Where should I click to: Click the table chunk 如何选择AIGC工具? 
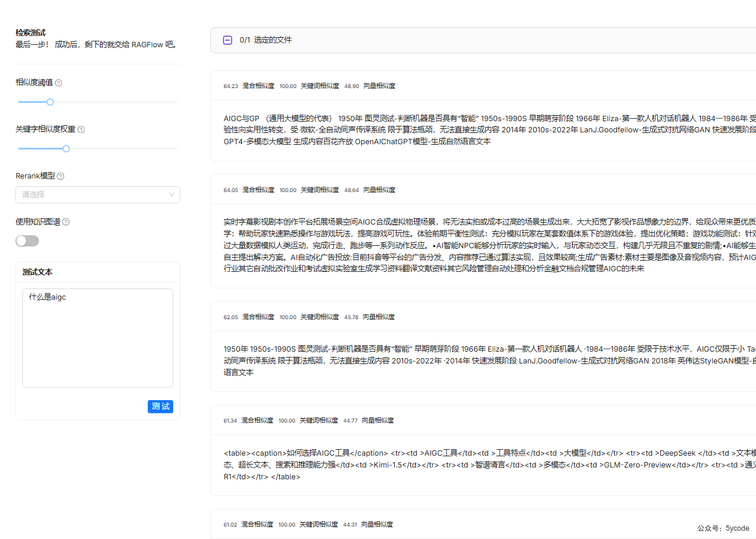coord(489,465)
